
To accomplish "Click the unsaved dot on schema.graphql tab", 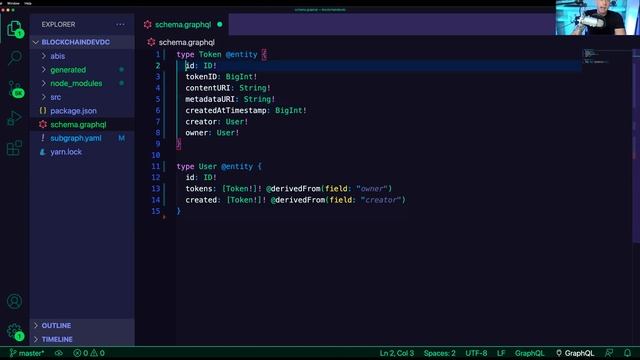I will (220, 24).
